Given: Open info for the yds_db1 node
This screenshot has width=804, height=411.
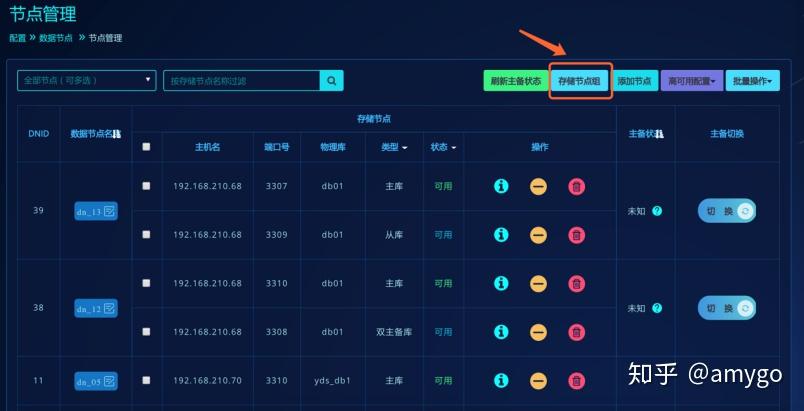Looking at the screenshot, I should tap(501, 380).
